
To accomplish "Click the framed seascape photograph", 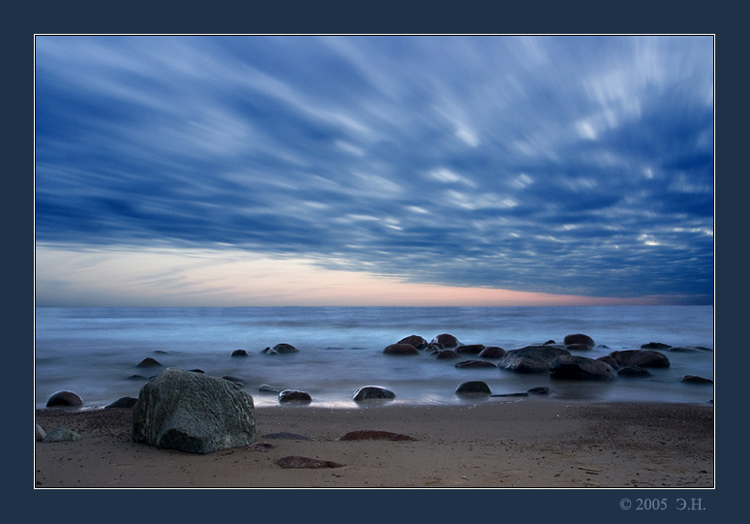I will (x=375, y=262).
